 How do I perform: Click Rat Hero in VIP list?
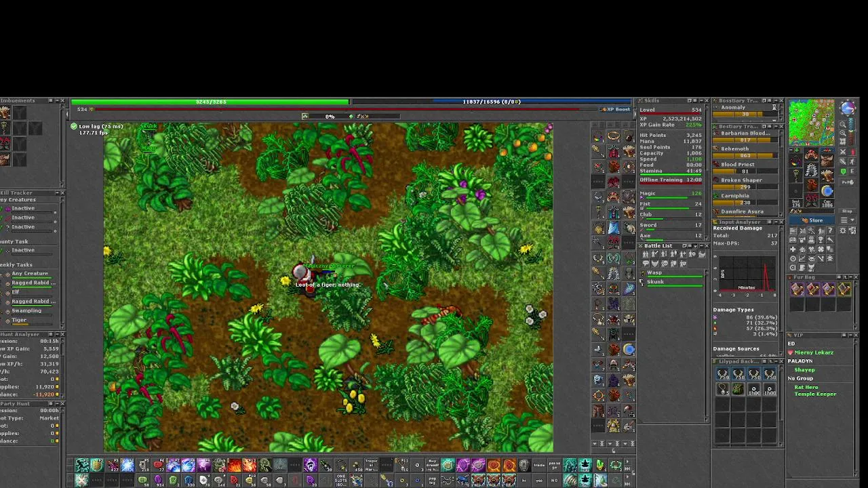806,387
